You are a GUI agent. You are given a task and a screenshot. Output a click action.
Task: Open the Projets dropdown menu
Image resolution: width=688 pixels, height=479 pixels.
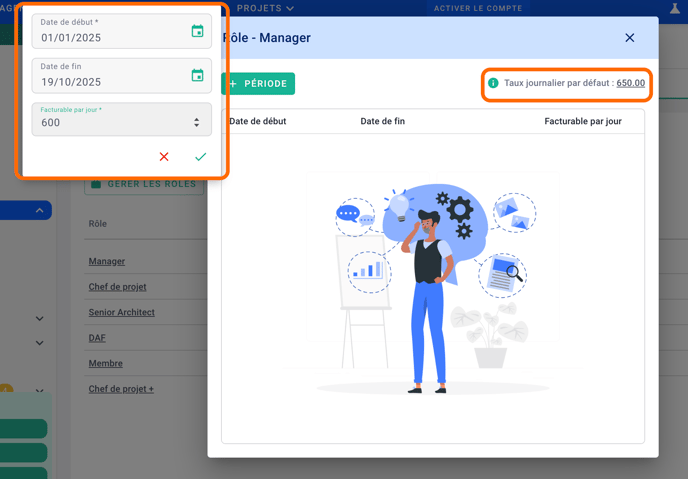[265, 8]
